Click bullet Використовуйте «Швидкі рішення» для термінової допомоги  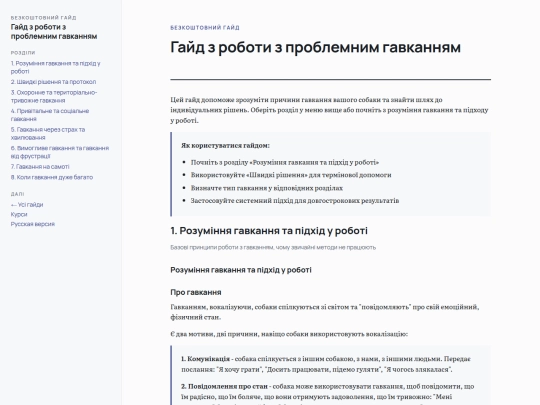pyautogui.click(x=291, y=175)
